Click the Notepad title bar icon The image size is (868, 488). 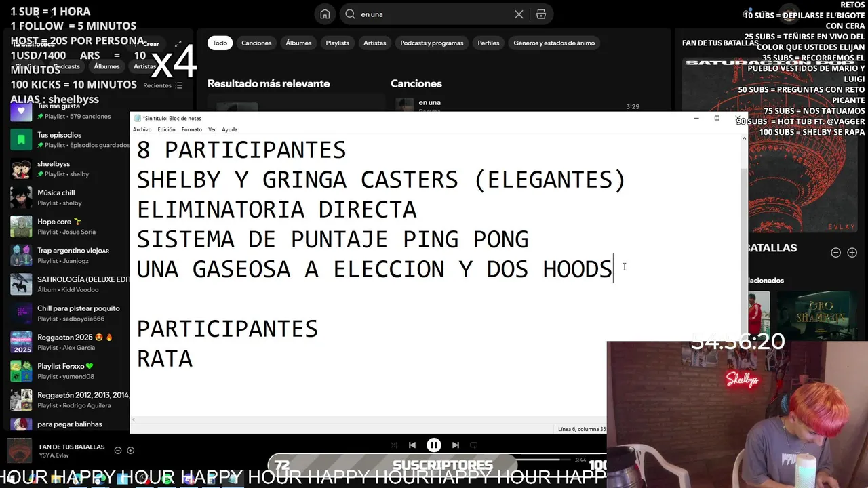tap(138, 118)
